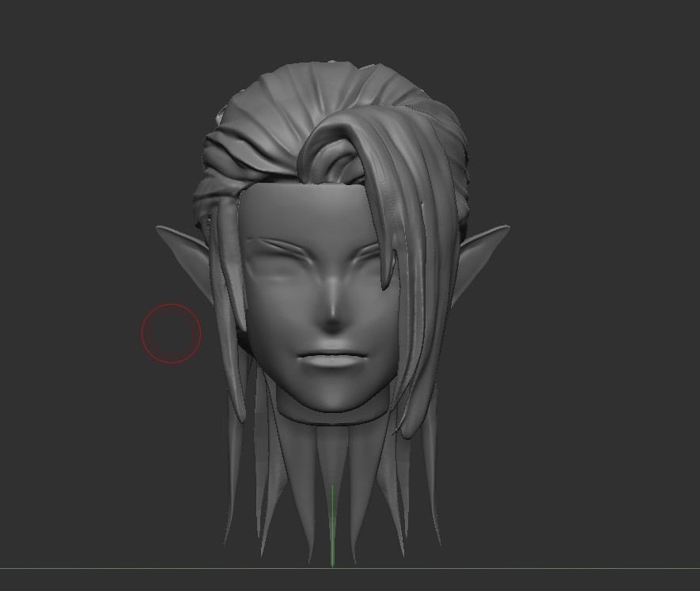700x591 pixels.
Task: Click the chin of the sculpted face
Action: pyautogui.click(x=334, y=399)
